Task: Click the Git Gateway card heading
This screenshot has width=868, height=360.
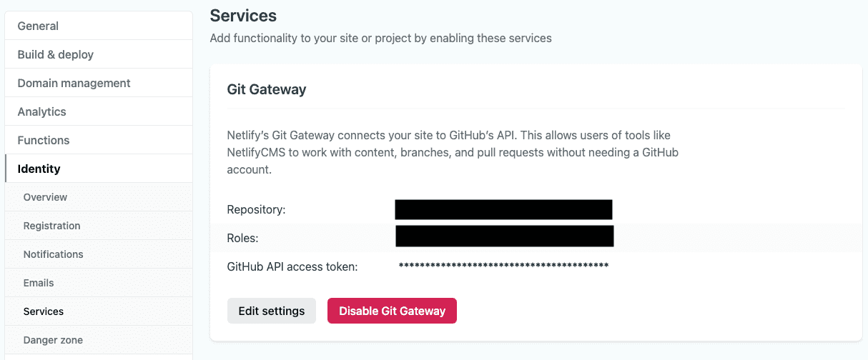Action: [267, 89]
